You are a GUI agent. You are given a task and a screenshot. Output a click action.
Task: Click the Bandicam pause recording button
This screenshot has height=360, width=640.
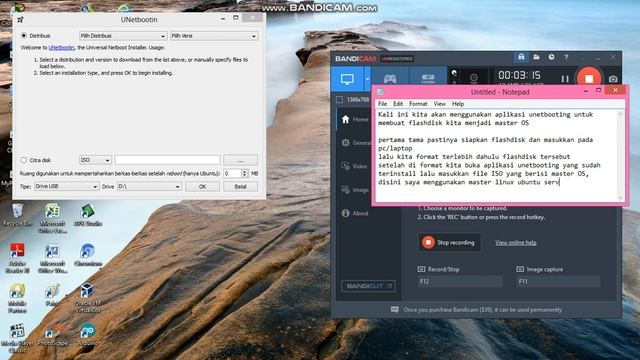pyautogui.click(x=565, y=78)
